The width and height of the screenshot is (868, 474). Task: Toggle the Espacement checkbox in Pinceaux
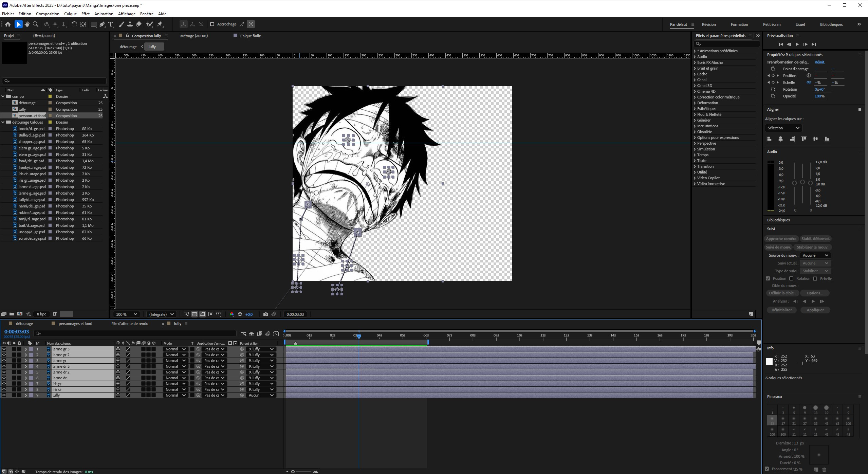767,469
